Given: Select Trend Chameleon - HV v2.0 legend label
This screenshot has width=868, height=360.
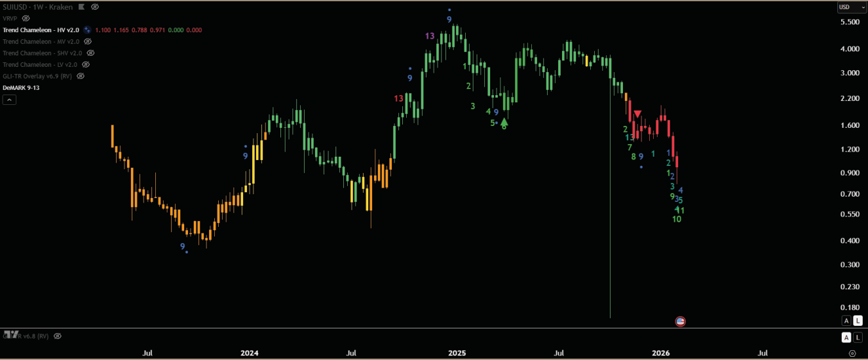Looking at the screenshot, I should pos(41,30).
